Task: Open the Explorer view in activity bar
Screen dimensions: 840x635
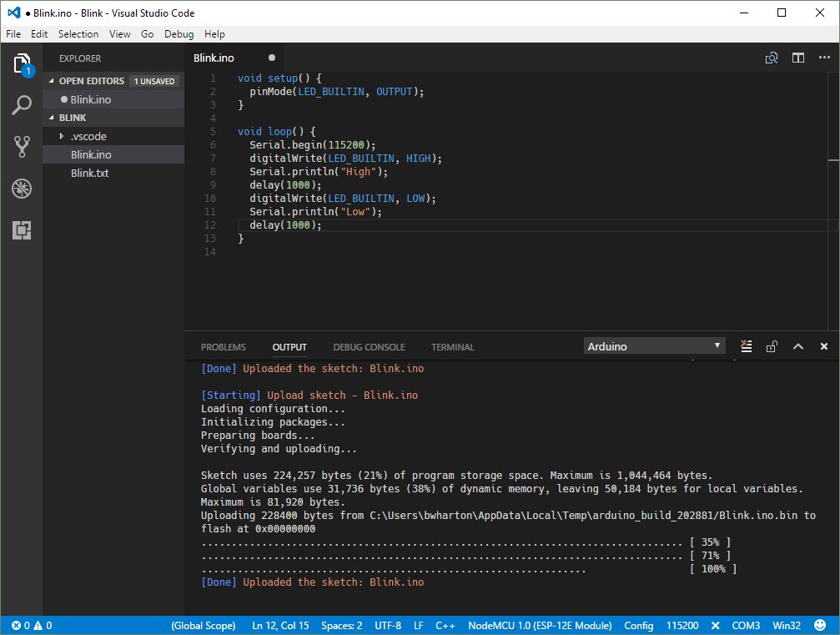Action: [22, 64]
